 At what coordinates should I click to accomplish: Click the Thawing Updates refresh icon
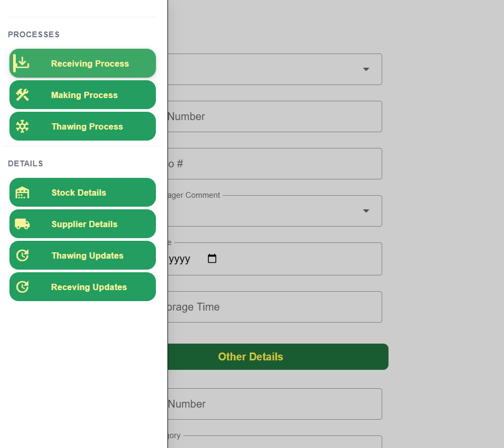(x=22, y=255)
